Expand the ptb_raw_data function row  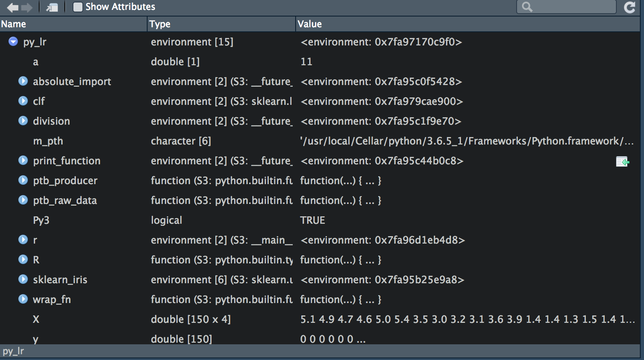coord(23,200)
